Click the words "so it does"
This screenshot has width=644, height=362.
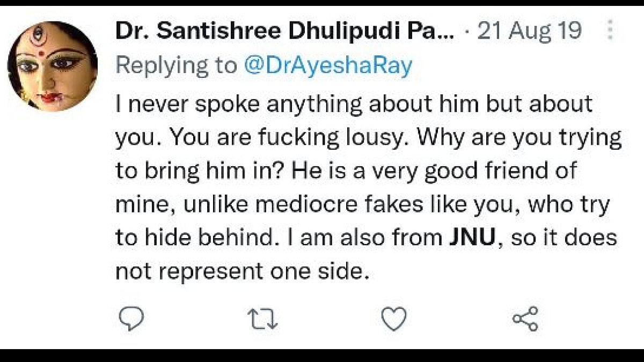click(x=563, y=238)
